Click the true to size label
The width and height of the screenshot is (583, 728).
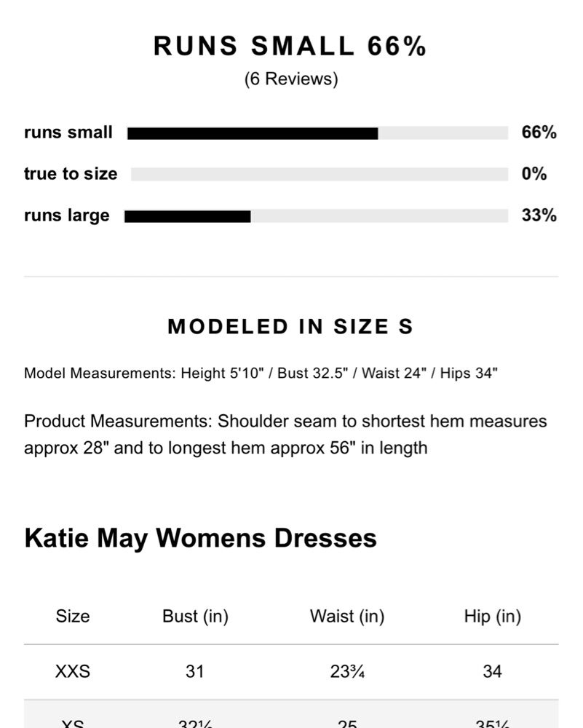pos(71,174)
